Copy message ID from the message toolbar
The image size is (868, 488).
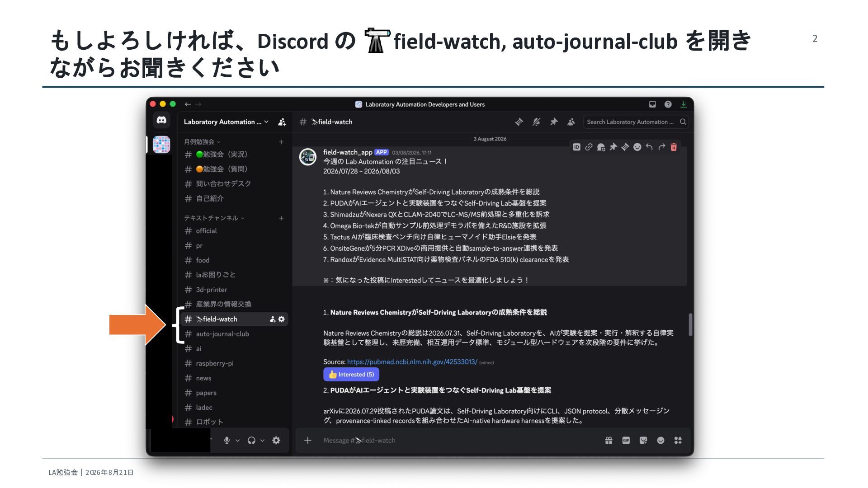[x=576, y=147]
